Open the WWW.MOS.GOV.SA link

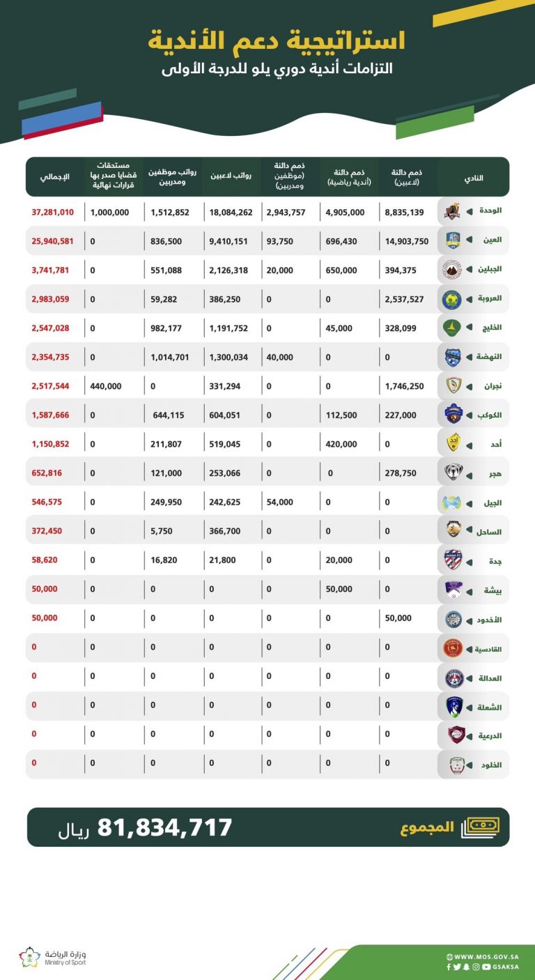tap(486, 957)
